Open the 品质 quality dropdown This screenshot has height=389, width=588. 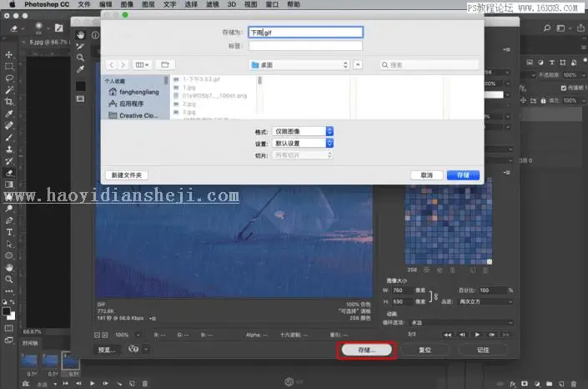click(x=486, y=301)
